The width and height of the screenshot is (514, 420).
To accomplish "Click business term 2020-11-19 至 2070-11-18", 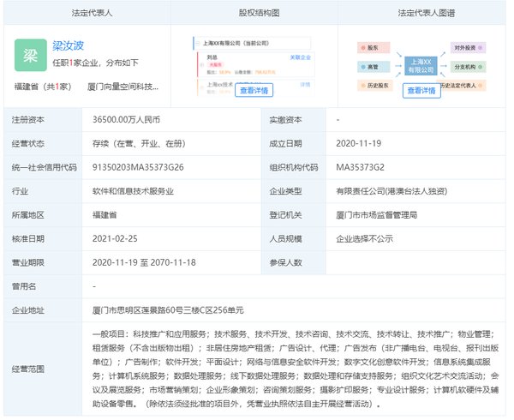I will [144, 262].
